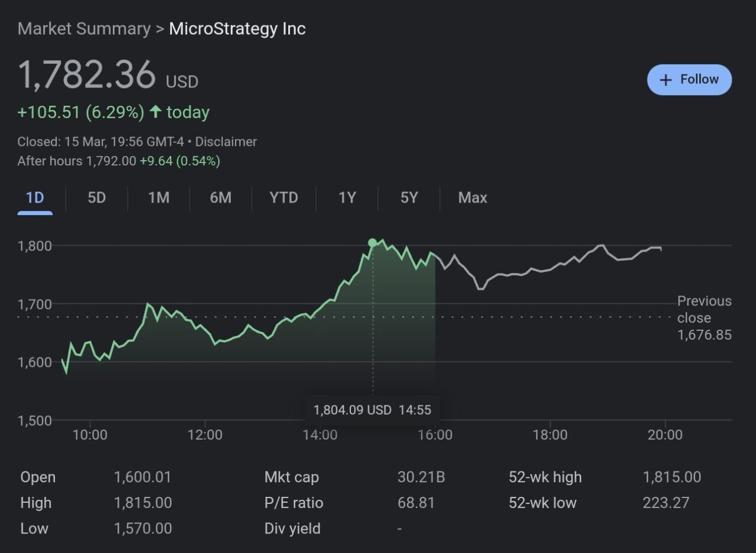
Task: Click the 1,800 price axis label
Action: (x=35, y=246)
